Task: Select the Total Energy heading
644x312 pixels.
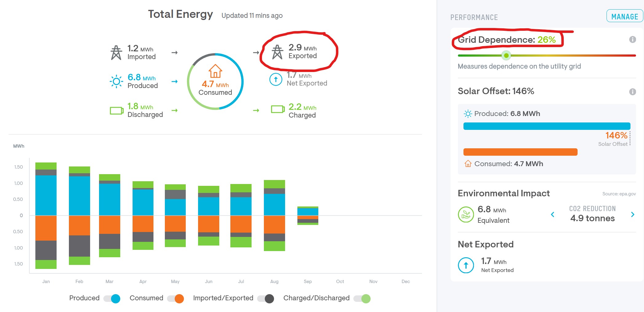Action: pyautogui.click(x=181, y=14)
